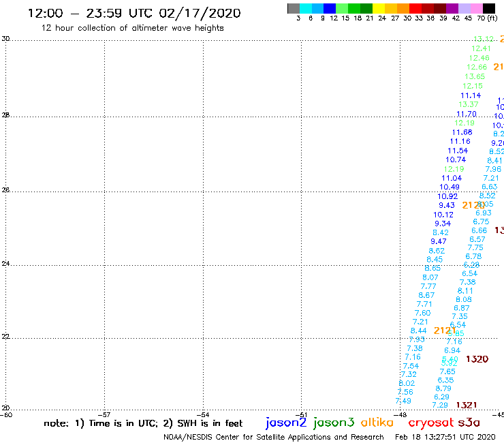Click the '6.63' wave height reading
The width and height of the screenshot is (504, 443).
pos(489,187)
